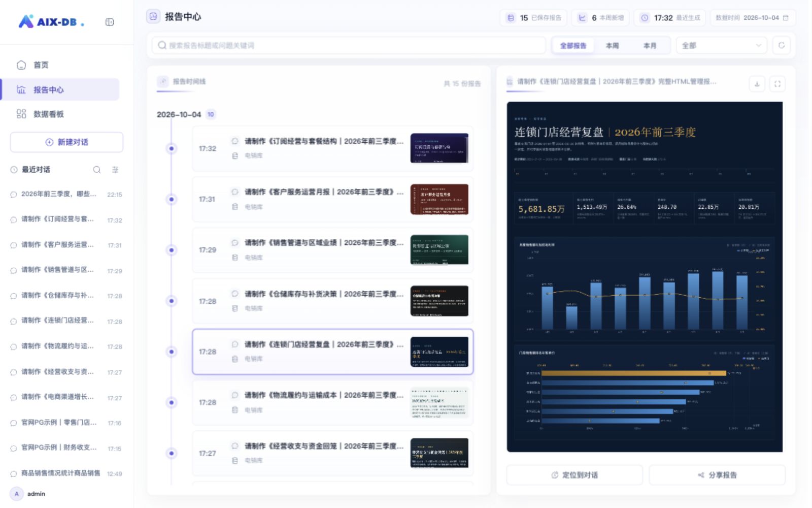
Task: Select the 本月 filter tab
Action: (x=650, y=46)
